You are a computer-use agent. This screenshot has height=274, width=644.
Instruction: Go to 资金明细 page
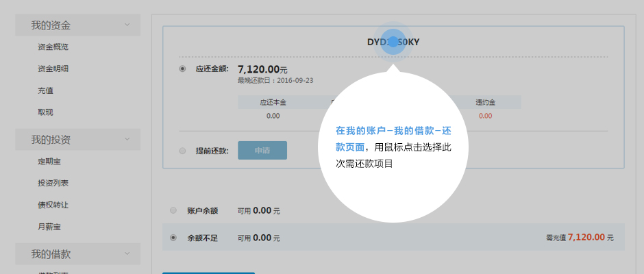coord(53,69)
